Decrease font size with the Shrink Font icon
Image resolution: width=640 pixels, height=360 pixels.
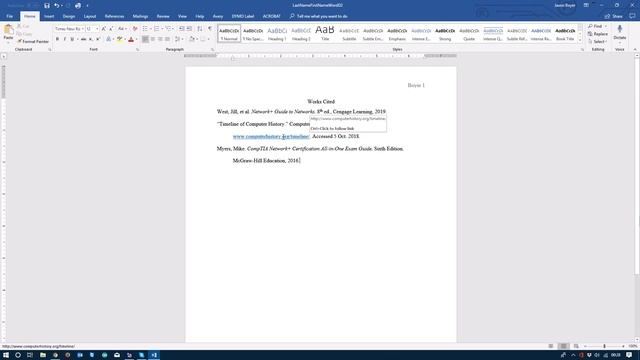click(x=111, y=29)
